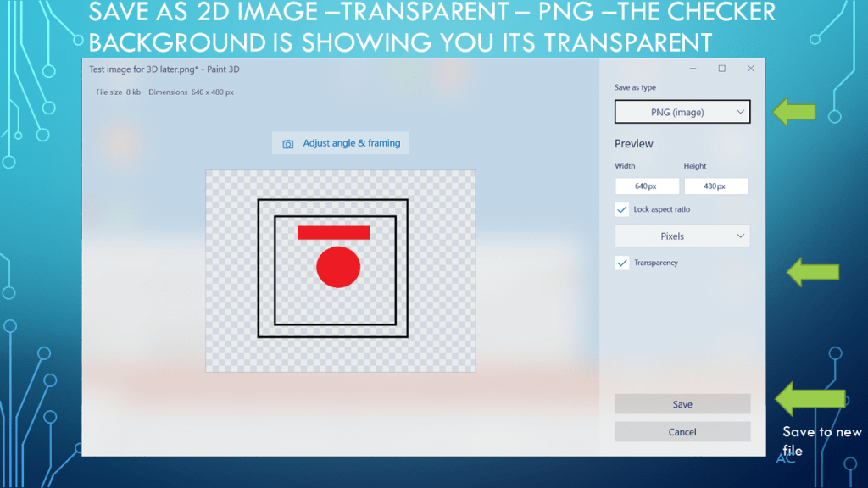This screenshot has width=868, height=488.
Task: Maximize the Paint 3D window
Action: click(721, 69)
